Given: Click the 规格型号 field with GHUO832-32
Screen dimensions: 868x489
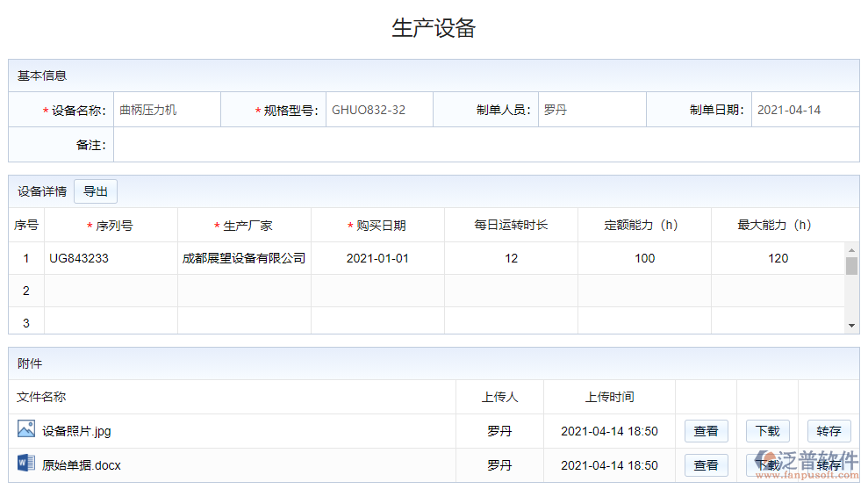Looking at the screenshot, I should [378, 110].
